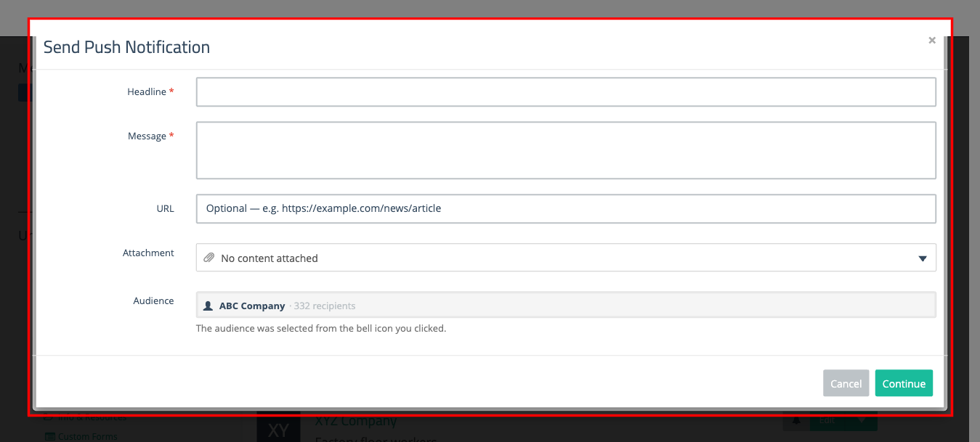Click the Continue button
980x442 pixels.
(x=904, y=383)
